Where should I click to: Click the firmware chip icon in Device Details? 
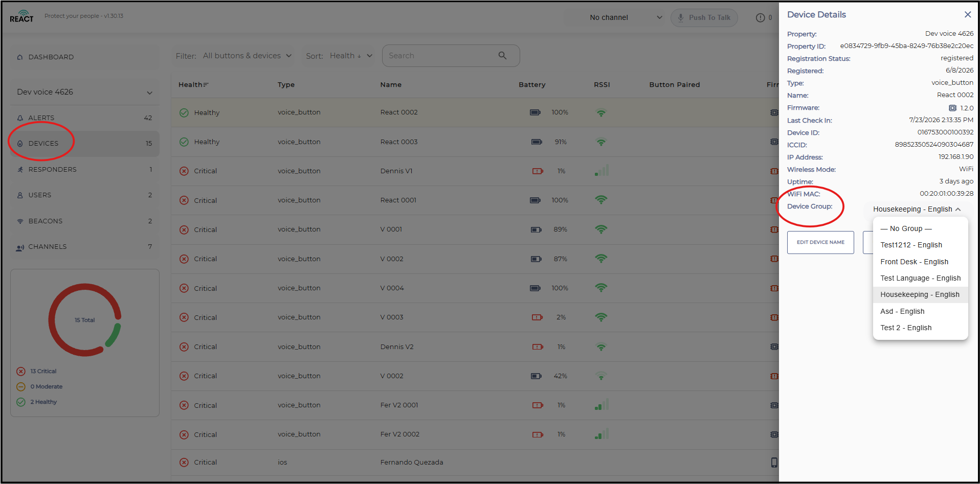pyautogui.click(x=952, y=108)
